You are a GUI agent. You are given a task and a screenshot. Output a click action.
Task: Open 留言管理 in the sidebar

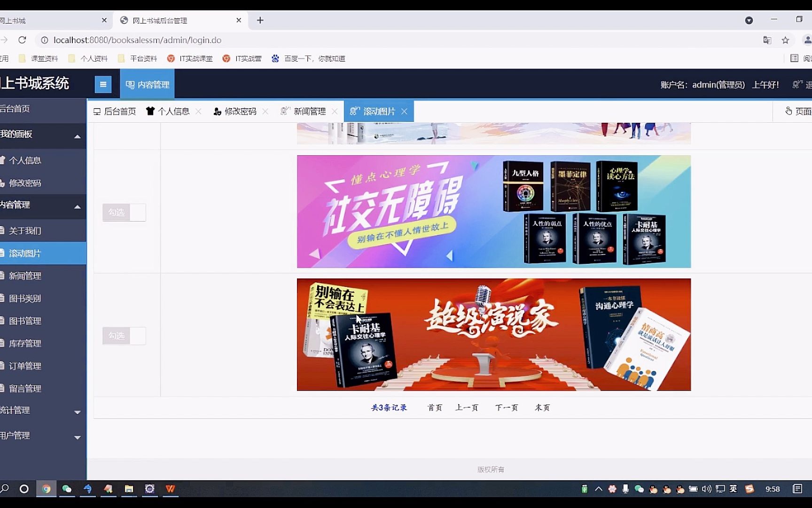click(43, 389)
